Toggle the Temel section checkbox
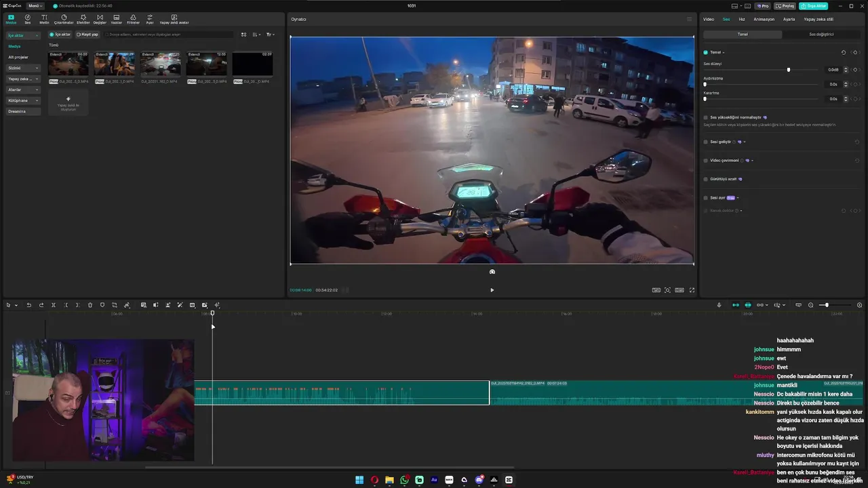 pos(705,52)
